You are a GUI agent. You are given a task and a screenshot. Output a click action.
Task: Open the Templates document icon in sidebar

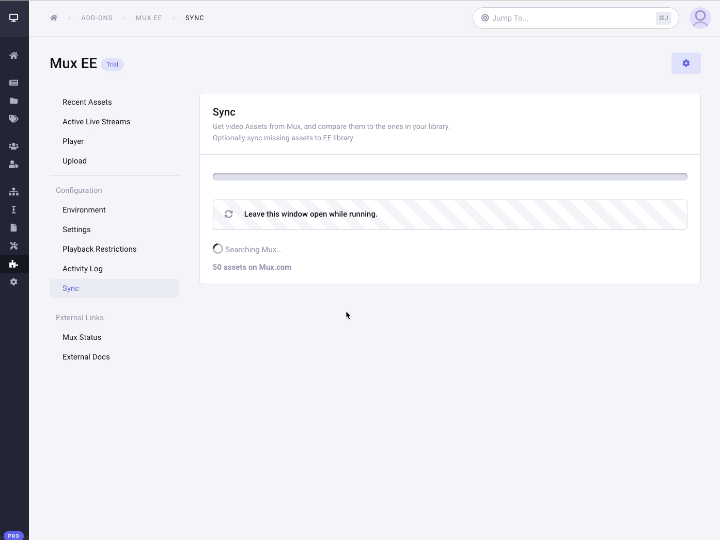tap(14, 228)
